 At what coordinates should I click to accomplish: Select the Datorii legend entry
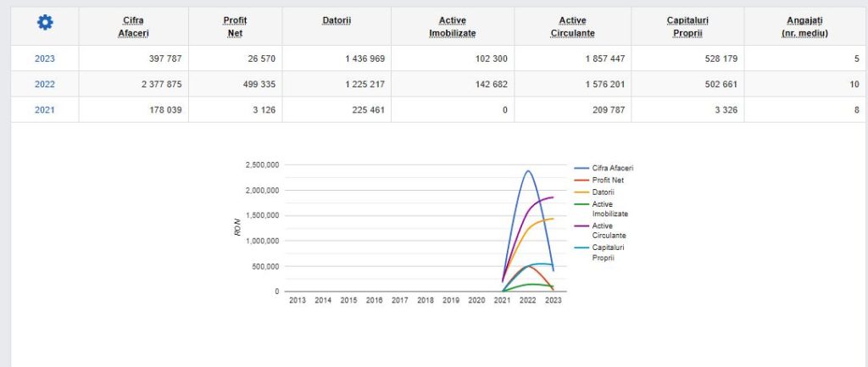pos(594,192)
